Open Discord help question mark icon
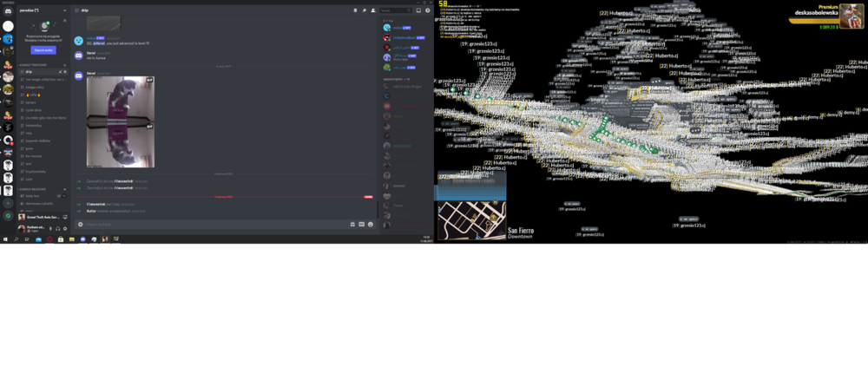The height and width of the screenshot is (386, 868). [427, 10]
